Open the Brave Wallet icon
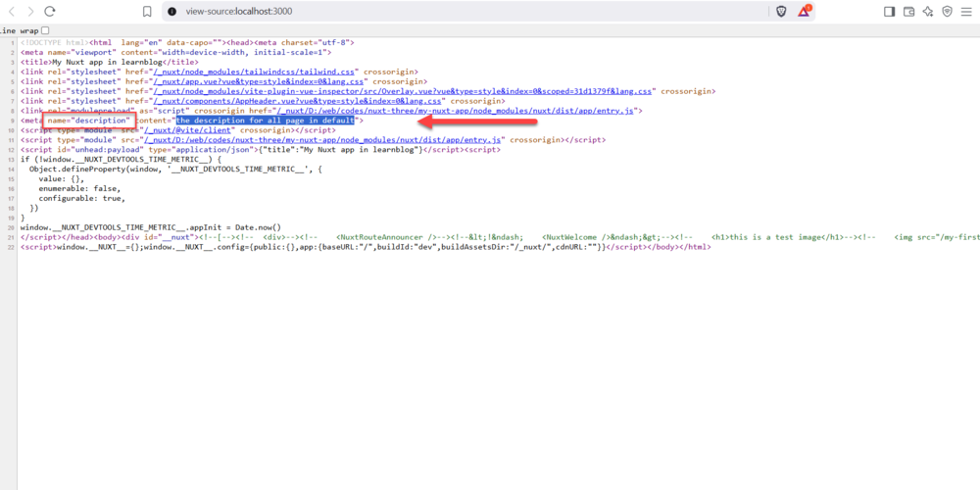Screen dimensions: 980x490 point(908,11)
